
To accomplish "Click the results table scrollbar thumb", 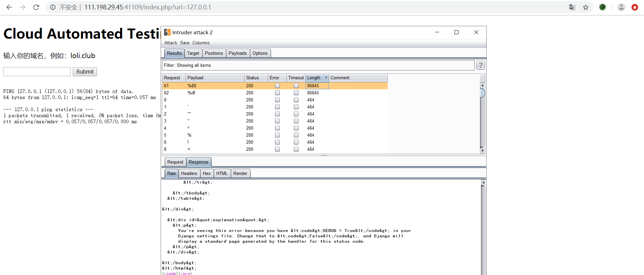I will [x=482, y=93].
